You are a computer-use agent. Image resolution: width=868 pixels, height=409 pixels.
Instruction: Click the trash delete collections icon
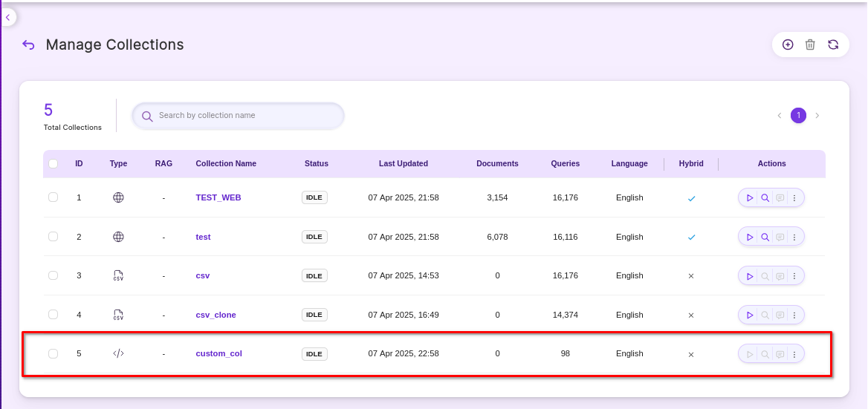[811, 45]
